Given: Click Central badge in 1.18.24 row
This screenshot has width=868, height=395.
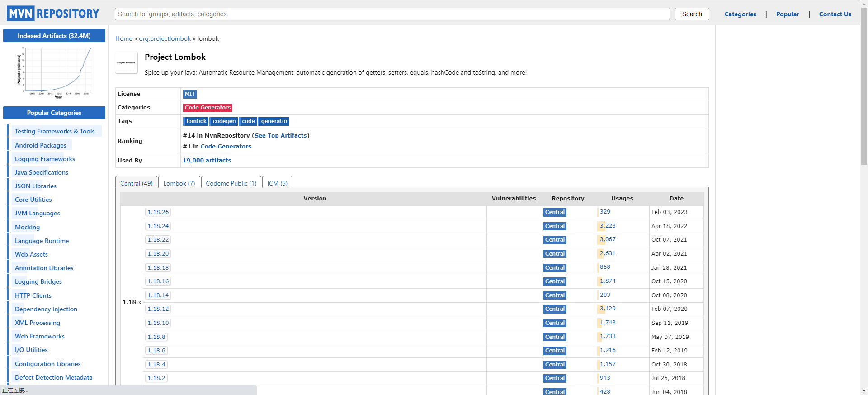Looking at the screenshot, I should click(555, 226).
